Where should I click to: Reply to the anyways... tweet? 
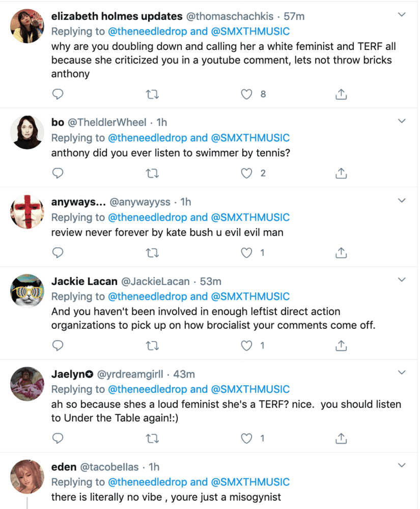click(x=58, y=252)
